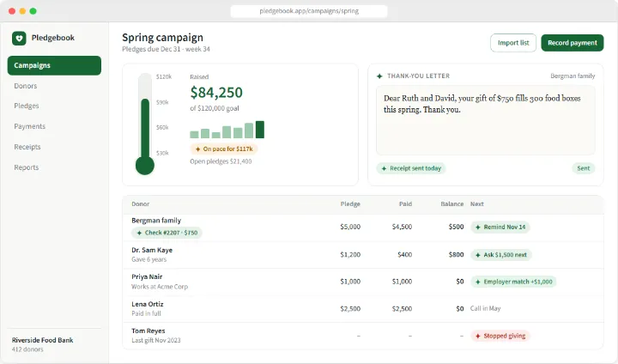Click the Remind Nov 14 chip
This screenshot has height=364, width=618.
[500, 227]
